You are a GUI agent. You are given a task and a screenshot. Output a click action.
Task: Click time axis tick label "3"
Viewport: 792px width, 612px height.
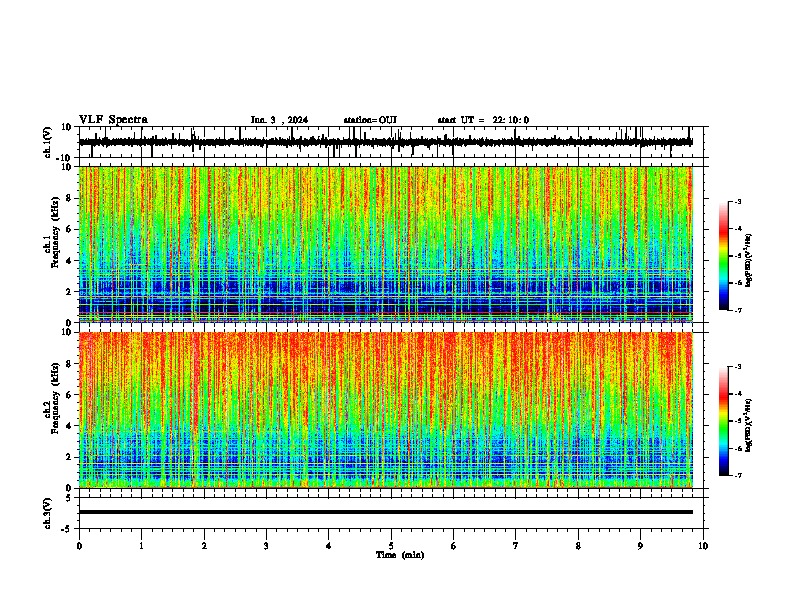click(266, 546)
